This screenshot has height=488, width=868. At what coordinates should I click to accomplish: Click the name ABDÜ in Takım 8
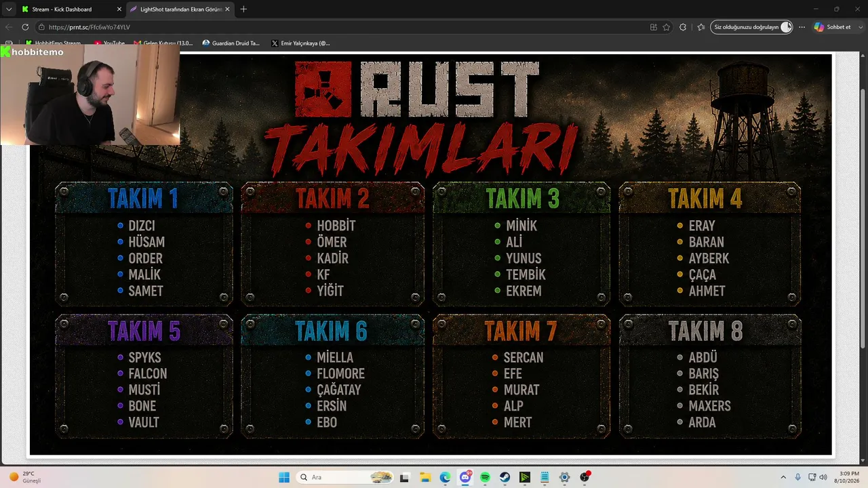pyautogui.click(x=703, y=357)
